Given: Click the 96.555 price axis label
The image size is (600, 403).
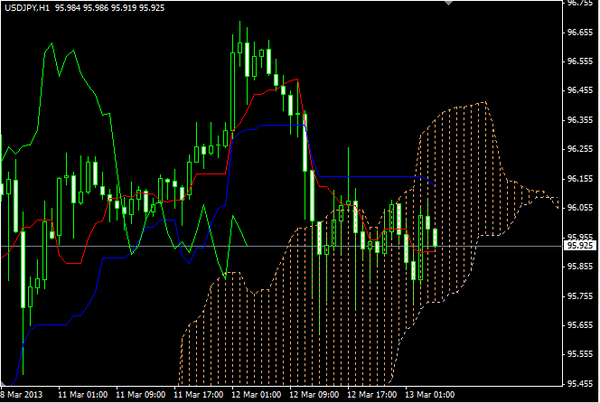Looking at the screenshot, I should tap(580, 61).
